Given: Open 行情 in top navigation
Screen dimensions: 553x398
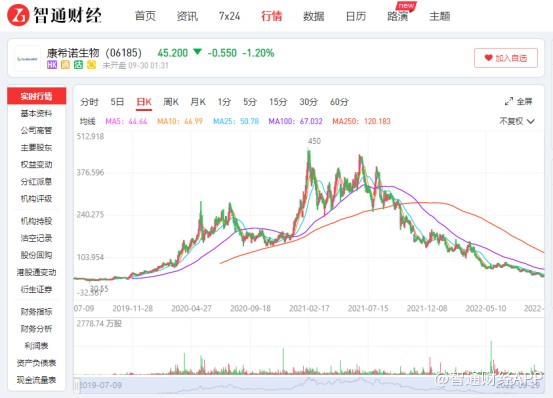Looking at the screenshot, I should 272,16.
